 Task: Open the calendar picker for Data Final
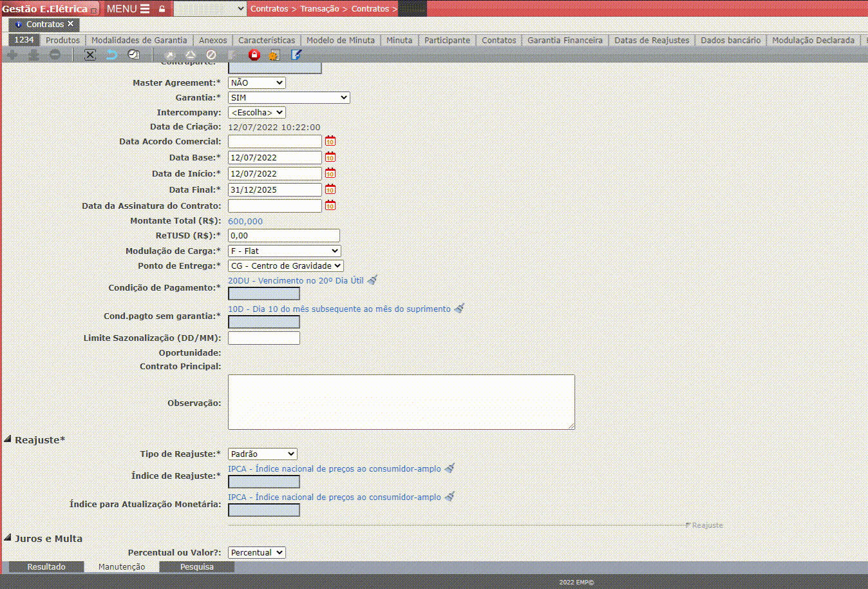(x=330, y=189)
